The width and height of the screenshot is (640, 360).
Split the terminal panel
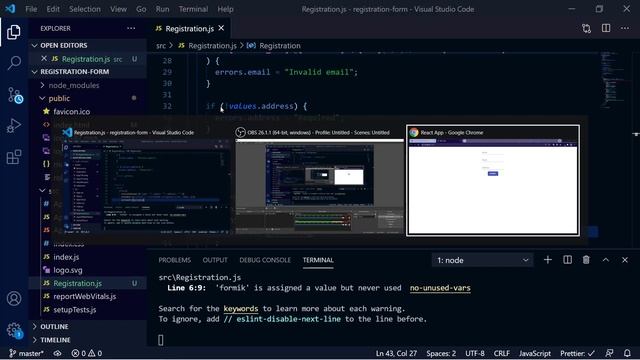point(567,260)
